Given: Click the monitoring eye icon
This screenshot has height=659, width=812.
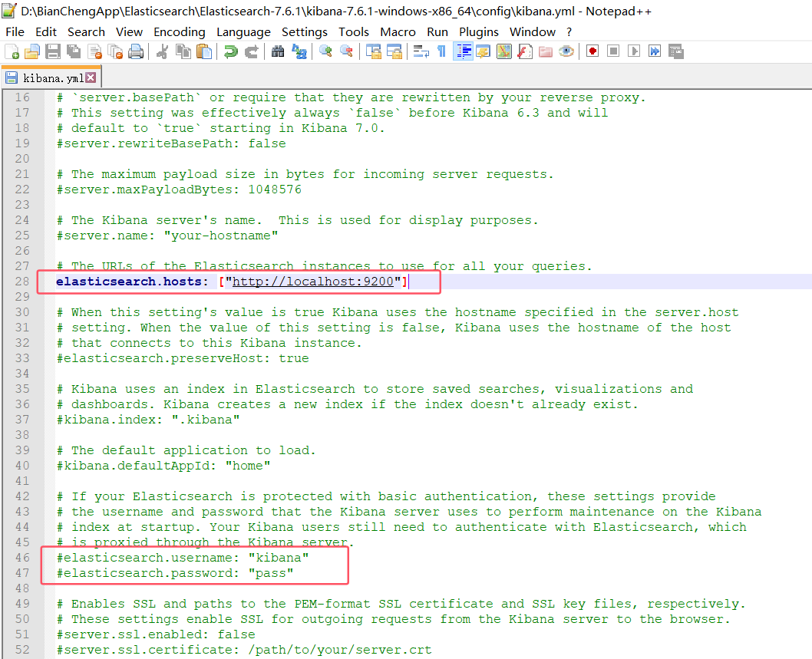Looking at the screenshot, I should (x=566, y=51).
